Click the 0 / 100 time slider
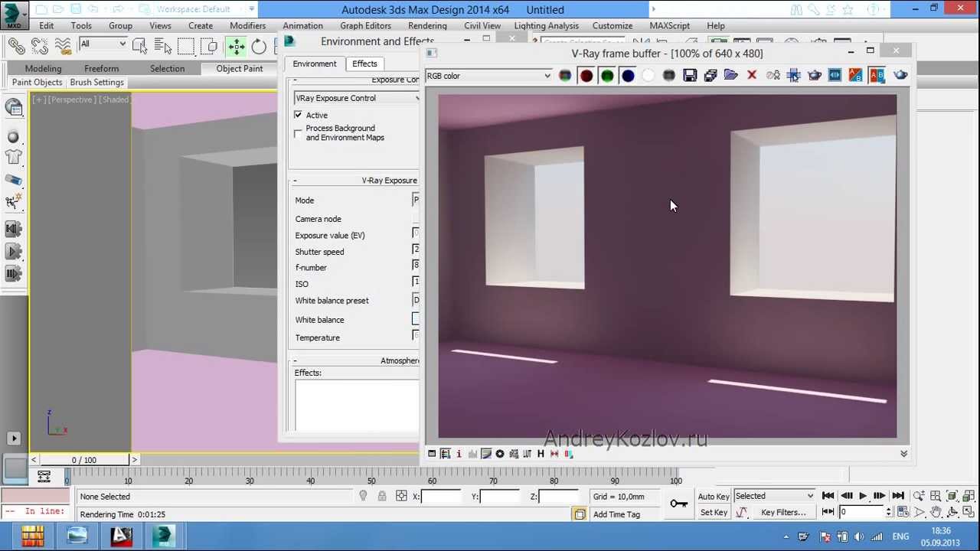 pos(84,460)
